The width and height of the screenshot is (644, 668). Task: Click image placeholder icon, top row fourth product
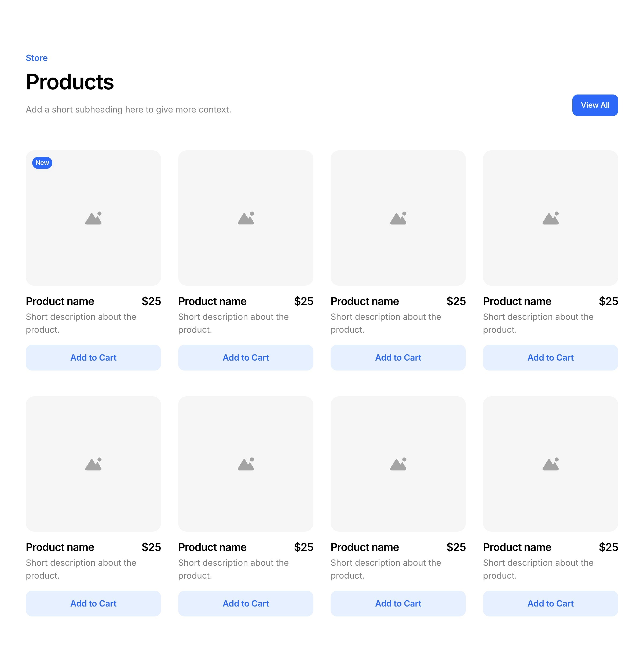(x=550, y=218)
